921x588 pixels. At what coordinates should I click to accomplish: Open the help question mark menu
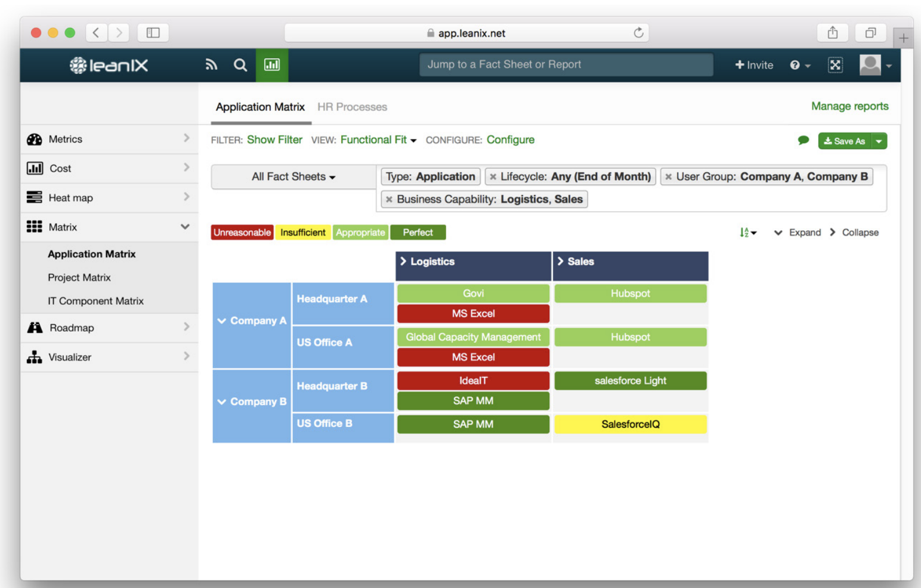[x=800, y=65]
